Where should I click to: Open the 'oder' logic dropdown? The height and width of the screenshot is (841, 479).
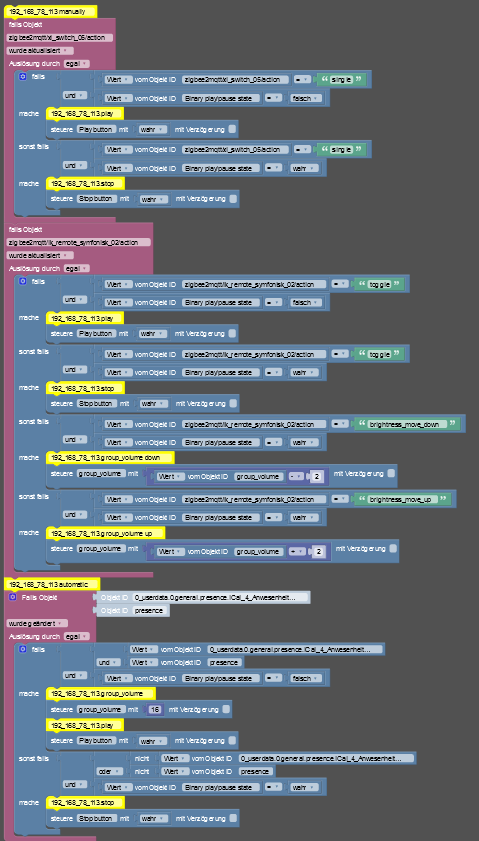110,771
